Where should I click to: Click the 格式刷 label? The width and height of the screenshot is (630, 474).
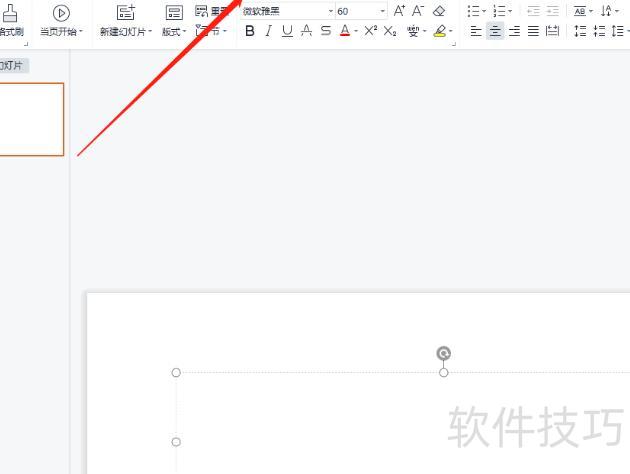pos(11,31)
